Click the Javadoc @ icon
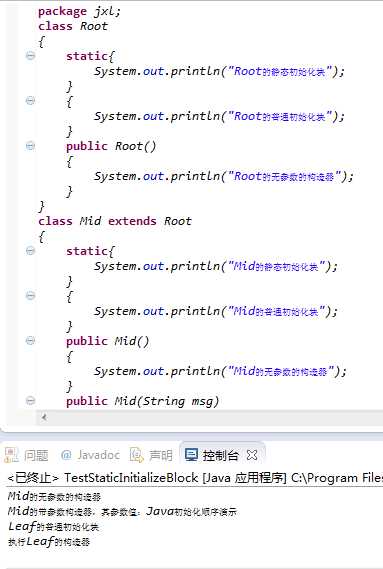The width and height of the screenshot is (383, 569). pos(66,455)
